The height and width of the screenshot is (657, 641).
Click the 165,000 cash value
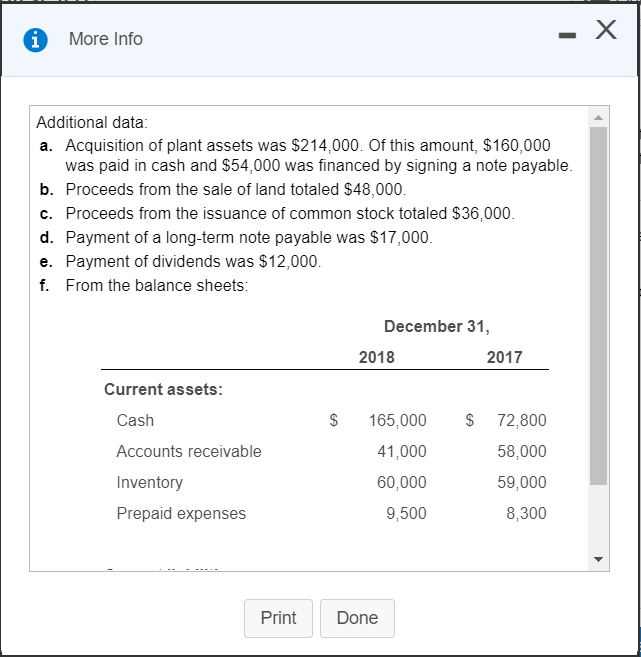click(x=397, y=420)
